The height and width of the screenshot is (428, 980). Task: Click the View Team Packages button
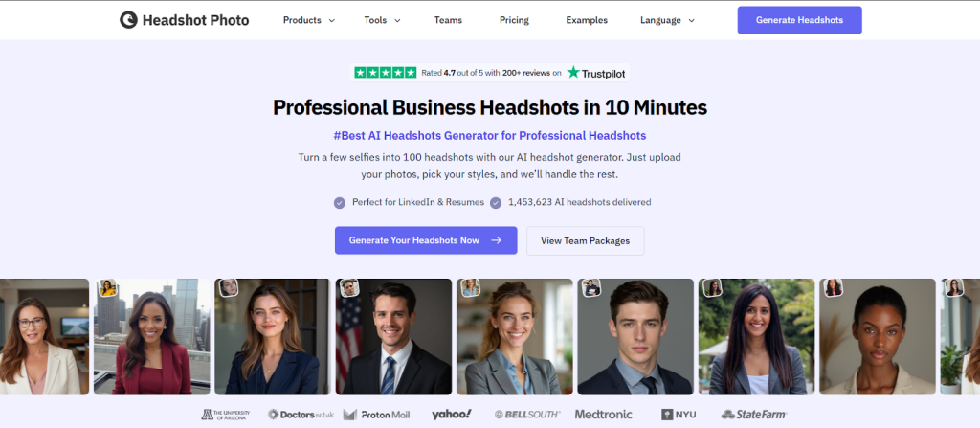tap(585, 240)
